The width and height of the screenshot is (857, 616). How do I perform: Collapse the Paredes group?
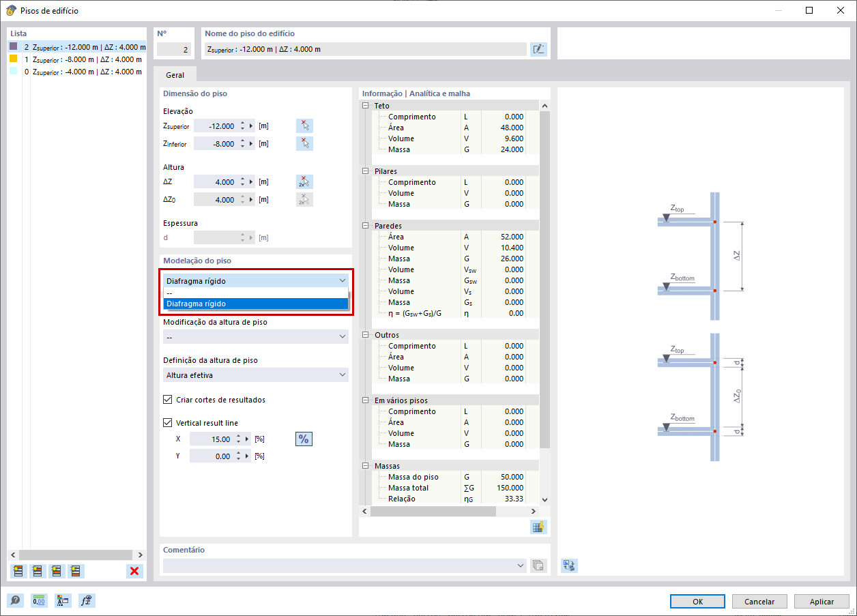point(366,226)
